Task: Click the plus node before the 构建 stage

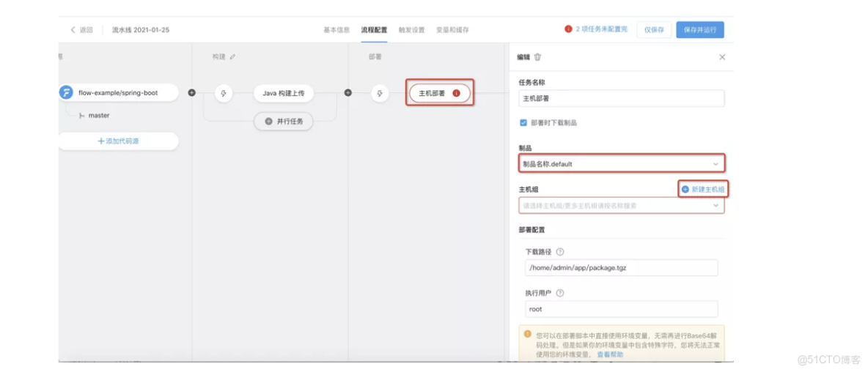Action: pyautogui.click(x=191, y=93)
